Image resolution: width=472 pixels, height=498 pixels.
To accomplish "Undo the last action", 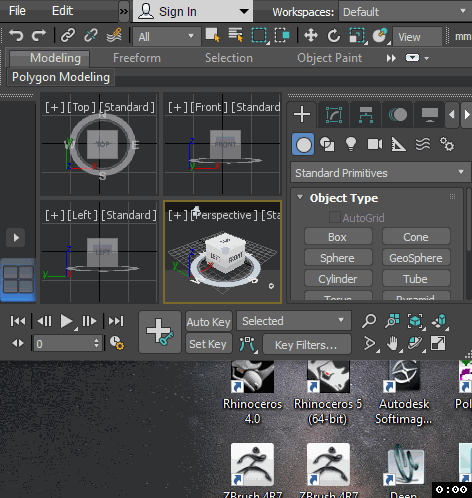I will pos(16,35).
